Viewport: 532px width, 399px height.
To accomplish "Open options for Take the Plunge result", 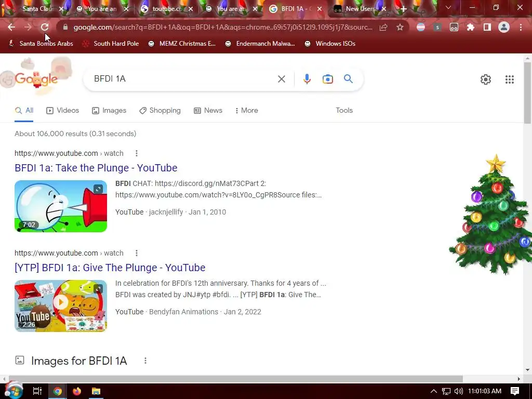I will (137, 153).
